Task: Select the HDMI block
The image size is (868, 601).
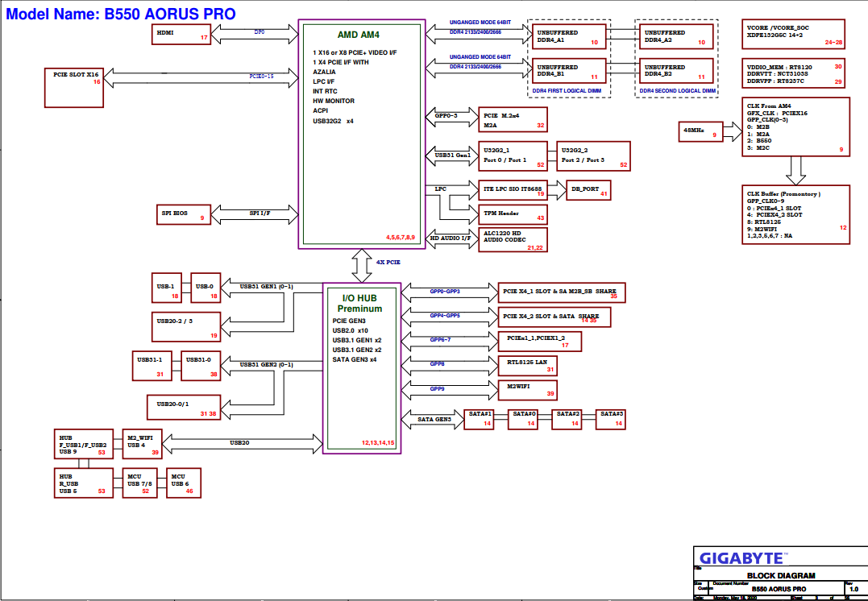Action: tap(181, 35)
